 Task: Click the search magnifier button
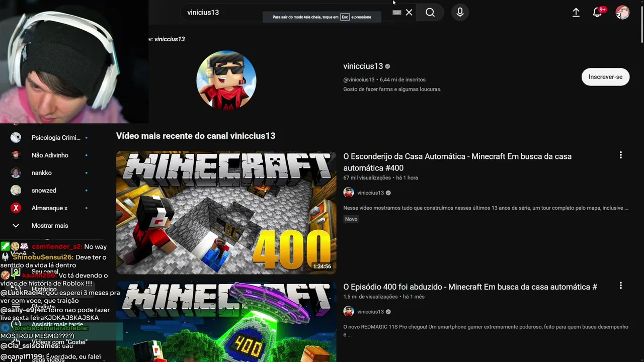click(x=430, y=13)
